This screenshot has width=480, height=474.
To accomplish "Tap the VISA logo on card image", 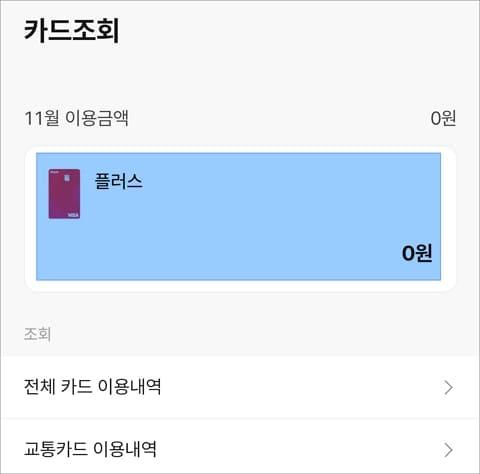I will point(73,215).
